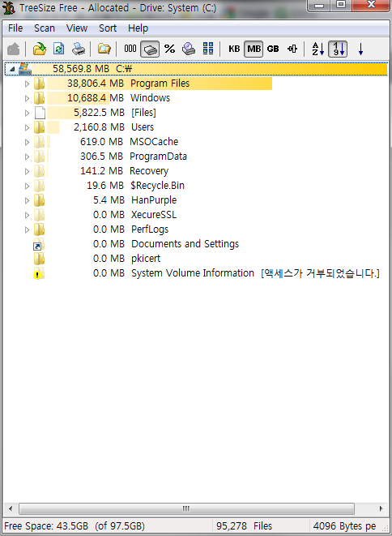Click the System Volume Information warning icon

point(39,274)
